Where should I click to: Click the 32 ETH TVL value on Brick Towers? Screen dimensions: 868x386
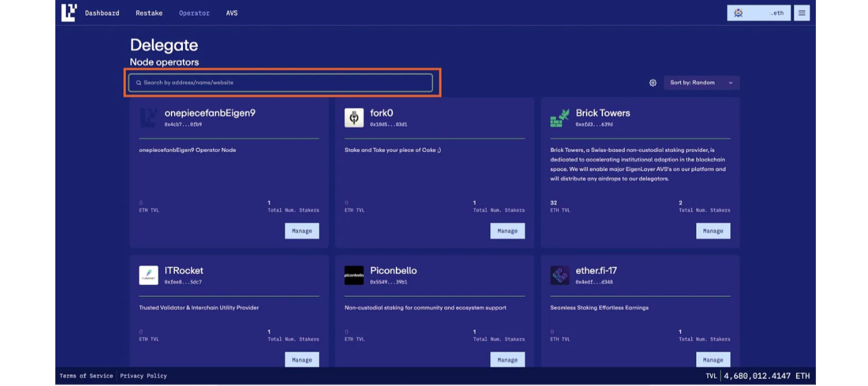553,203
